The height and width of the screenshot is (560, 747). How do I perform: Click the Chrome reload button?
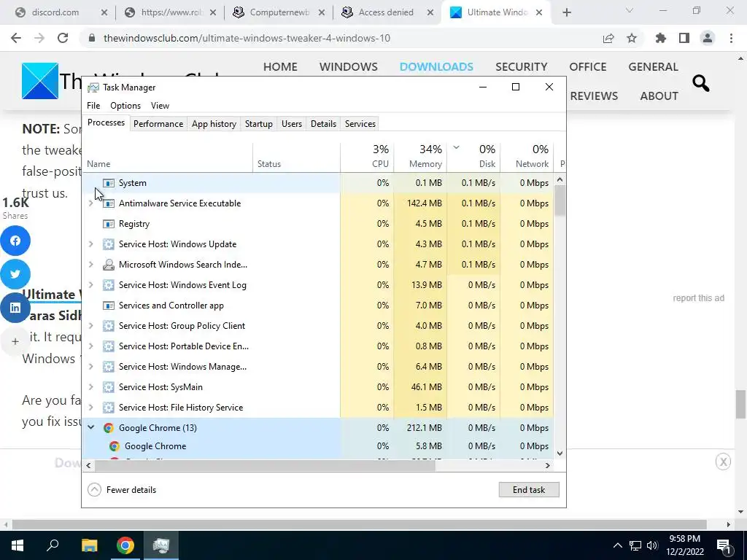(x=63, y=38)
